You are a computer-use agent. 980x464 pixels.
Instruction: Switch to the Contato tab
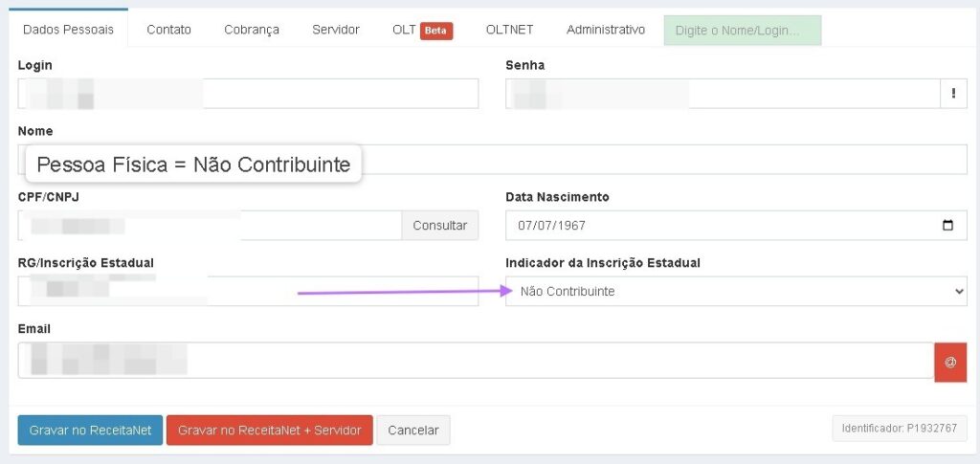click(168, 30)
